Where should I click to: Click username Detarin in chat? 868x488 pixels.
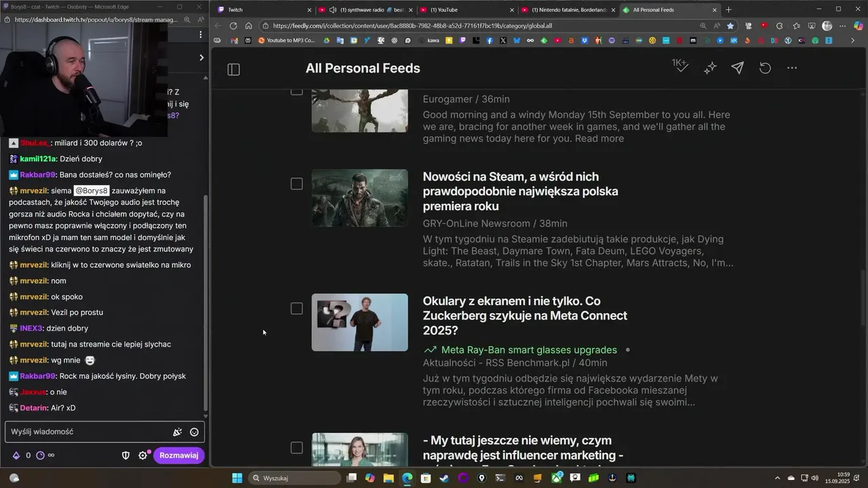[33, 408]
